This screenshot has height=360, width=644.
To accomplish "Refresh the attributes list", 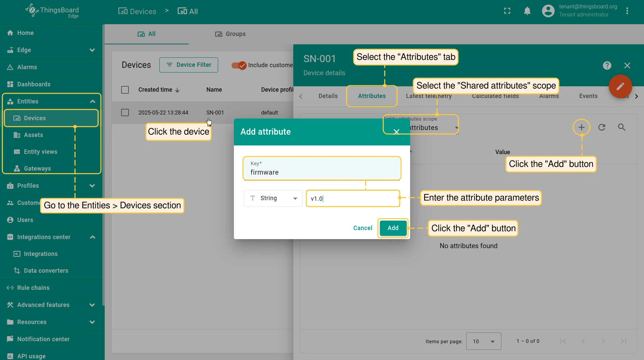I will coord(602,127).
